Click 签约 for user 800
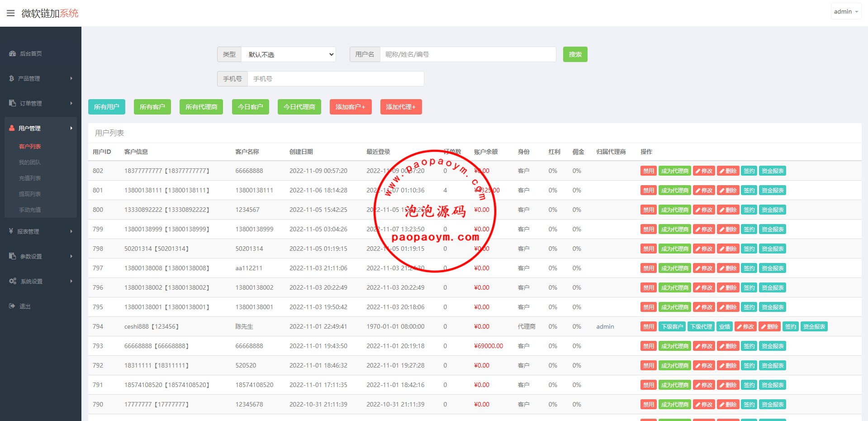 coord(749,210)
